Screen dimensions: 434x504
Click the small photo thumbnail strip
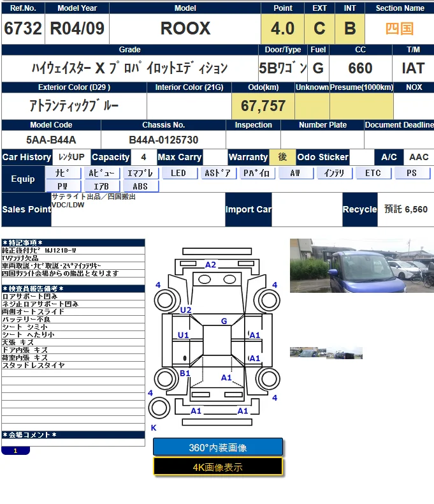tap(326, 353)
